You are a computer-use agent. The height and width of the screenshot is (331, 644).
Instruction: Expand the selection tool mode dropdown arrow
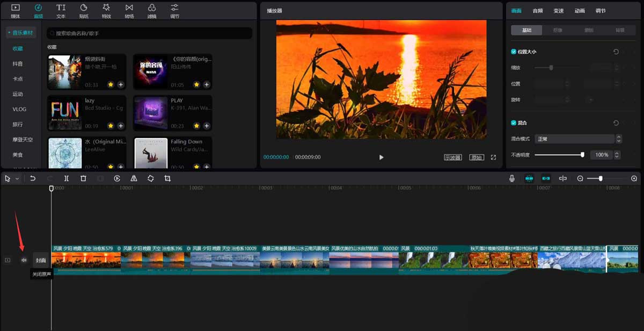coord(17,178)
